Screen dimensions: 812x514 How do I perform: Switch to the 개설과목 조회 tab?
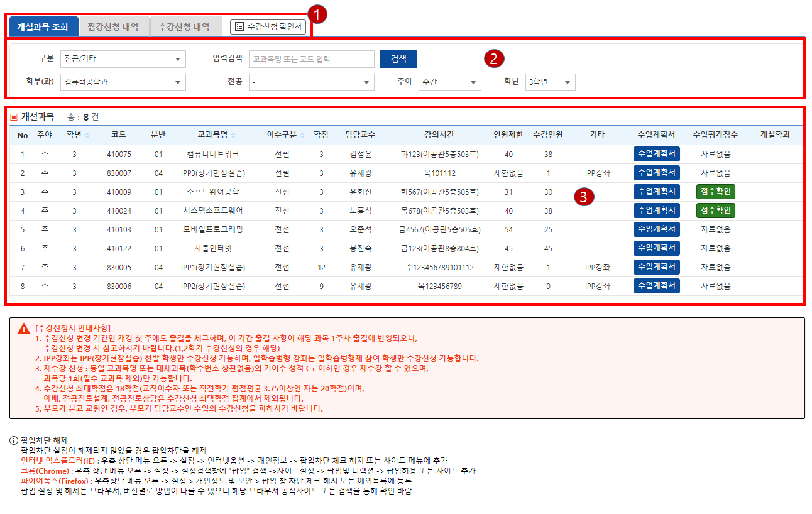[x=43, y=26]
